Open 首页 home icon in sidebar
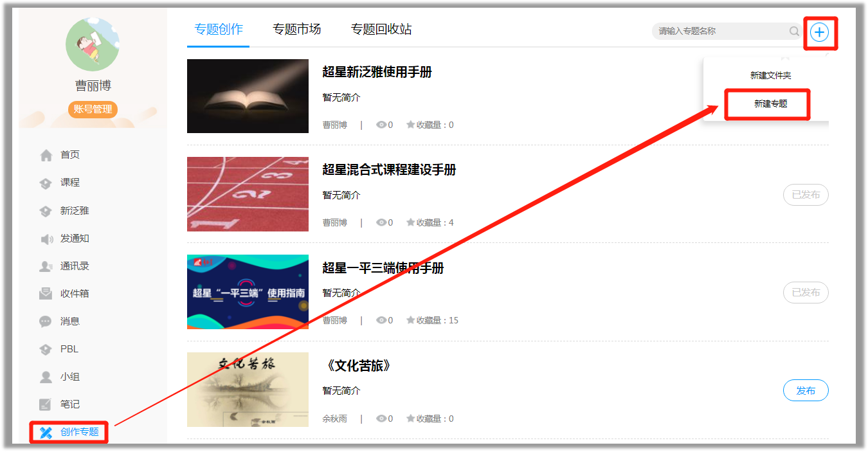The image size is (868, 452). tap(46, 155)
